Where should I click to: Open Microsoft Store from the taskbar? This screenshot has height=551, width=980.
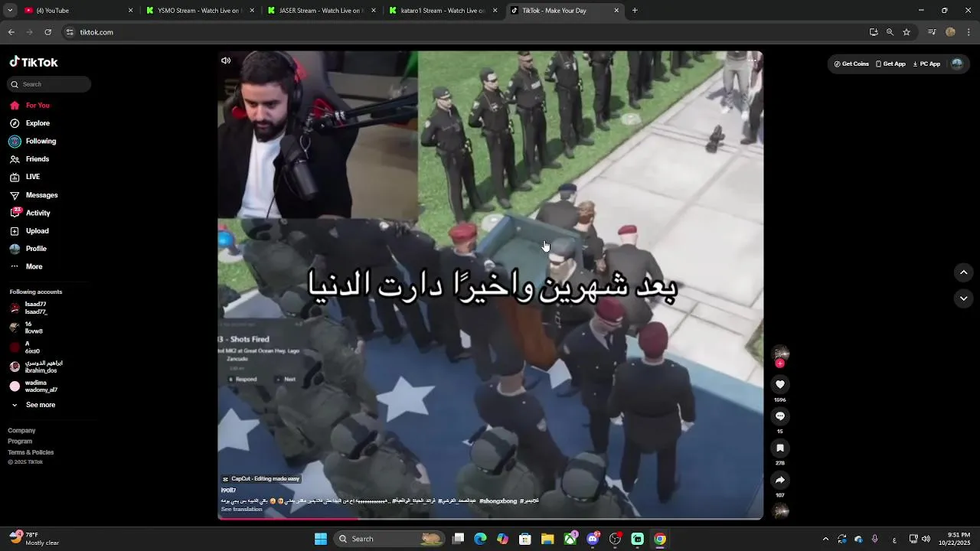525,539
